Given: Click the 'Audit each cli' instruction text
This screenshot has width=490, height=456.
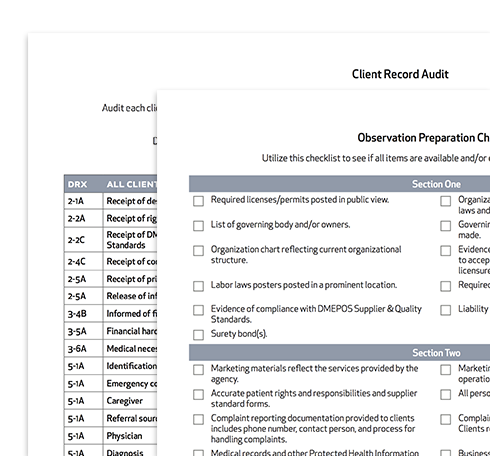Looking at the screenshot, I should 129,108.
